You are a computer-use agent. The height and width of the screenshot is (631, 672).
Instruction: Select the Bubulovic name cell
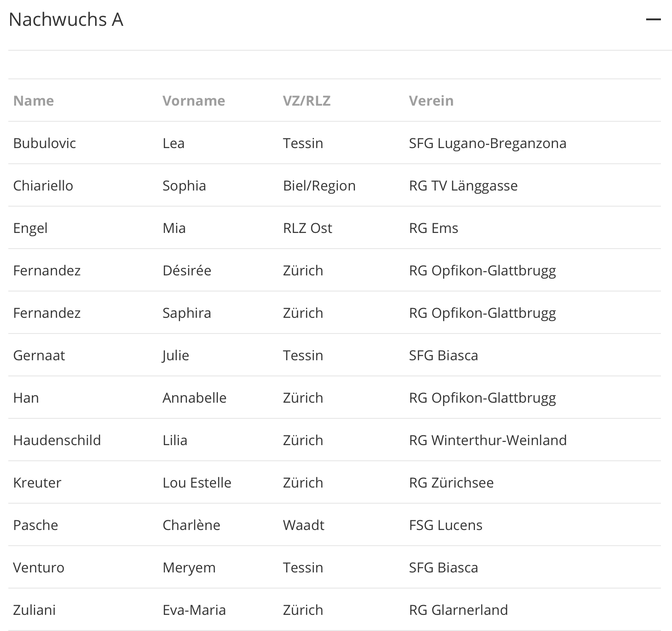45,143
